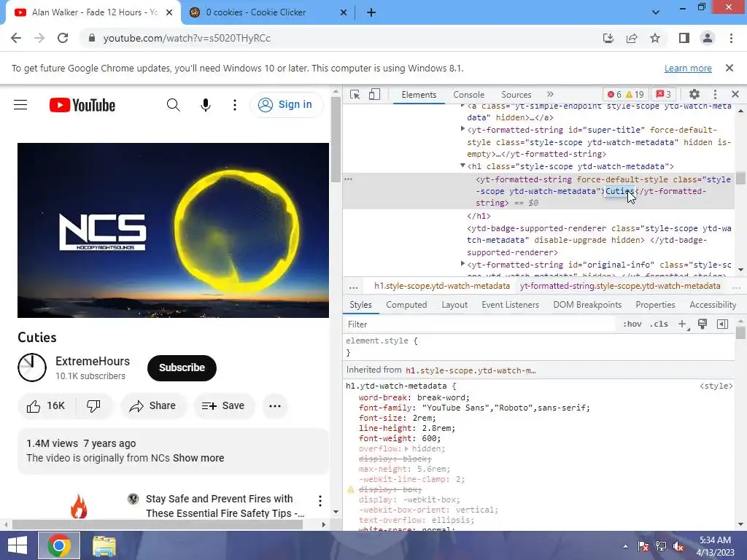Toggle .cls element classes panel
The image size is (747, 560).
pyautogui.click(x=659, y=324)
